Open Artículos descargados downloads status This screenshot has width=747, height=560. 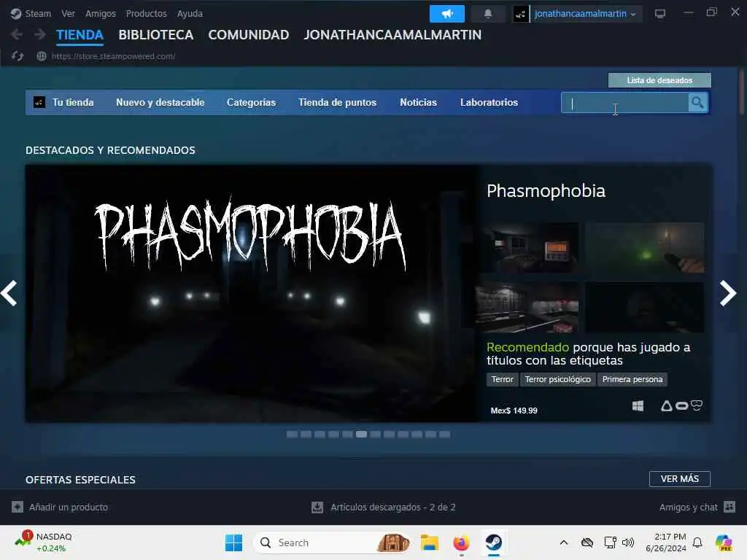[384, 507]
